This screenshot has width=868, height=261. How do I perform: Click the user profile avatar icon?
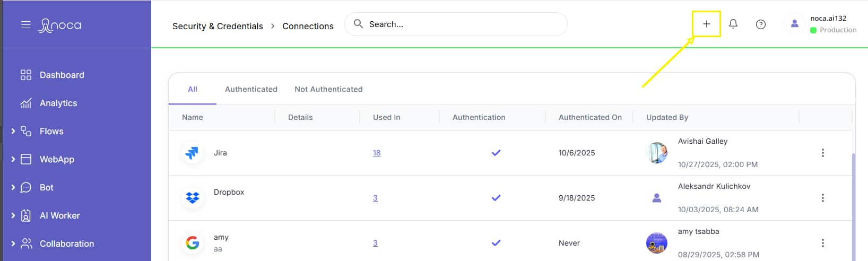(x=794, y=24)
